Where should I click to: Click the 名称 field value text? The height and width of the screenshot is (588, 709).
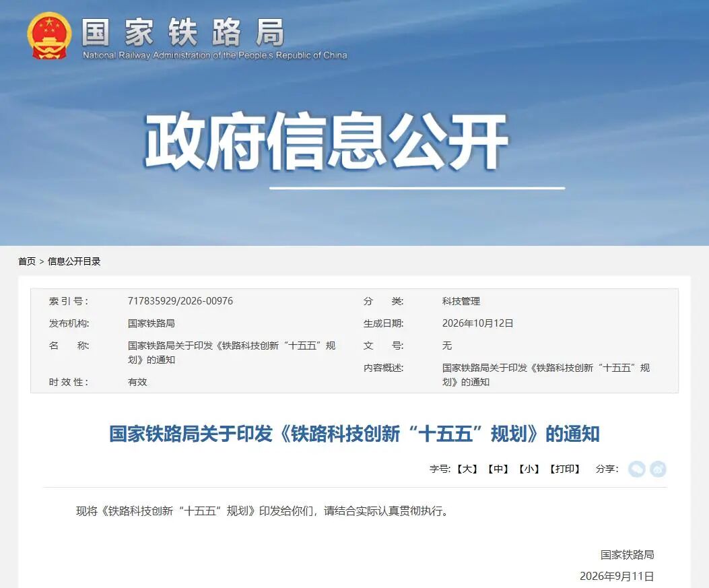click(232, 353)
